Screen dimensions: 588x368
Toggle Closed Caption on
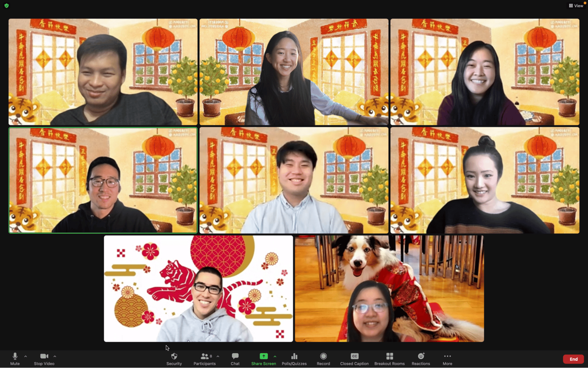tap(354, 358)
